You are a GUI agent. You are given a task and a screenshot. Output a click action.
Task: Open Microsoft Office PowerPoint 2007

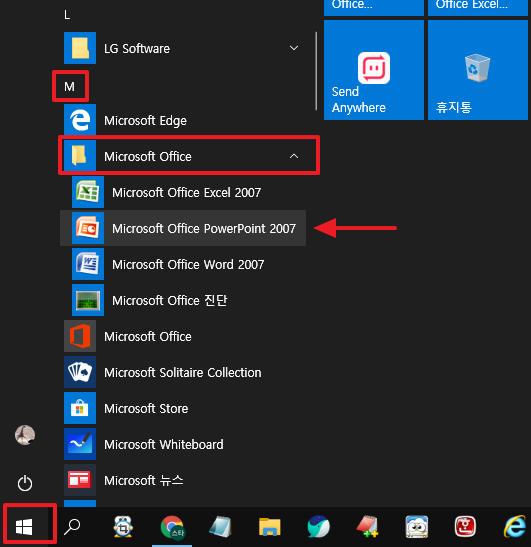click(183, 228)
